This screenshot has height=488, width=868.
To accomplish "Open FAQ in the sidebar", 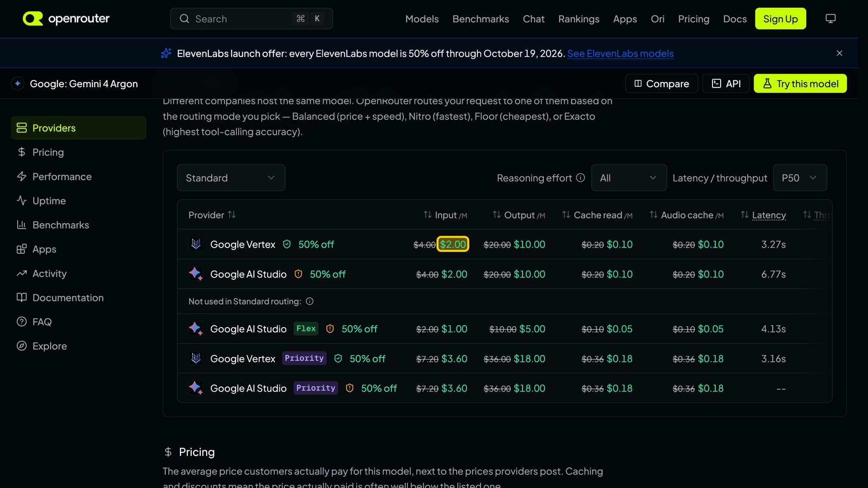I will coord(79,322).
